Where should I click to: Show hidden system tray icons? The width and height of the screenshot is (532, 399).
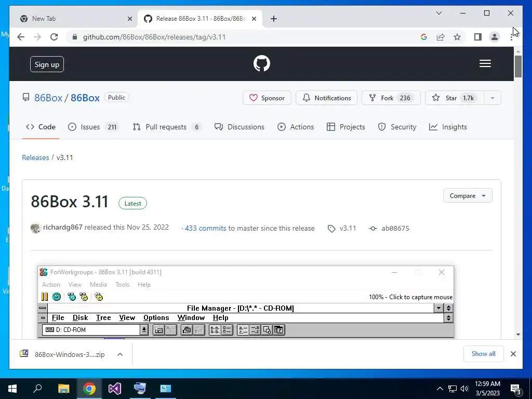click(x=440, y=389)
